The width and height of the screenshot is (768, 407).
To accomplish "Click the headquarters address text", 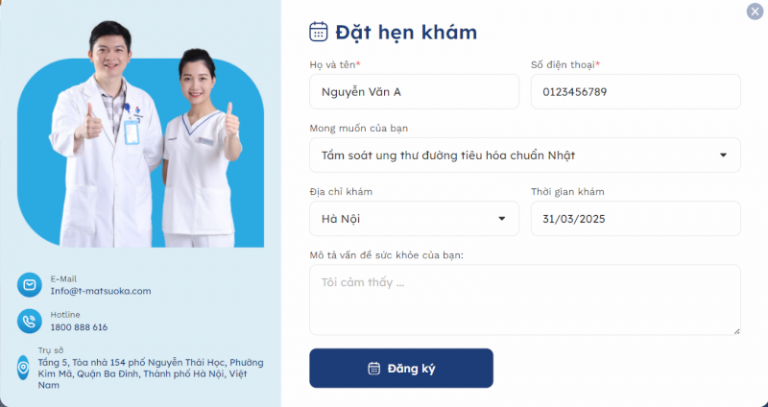I will pos(151,374).
